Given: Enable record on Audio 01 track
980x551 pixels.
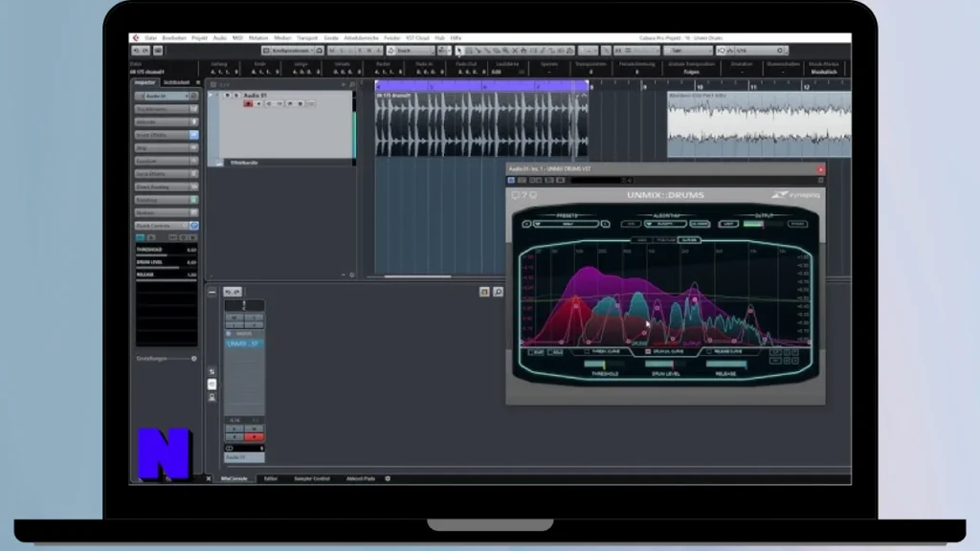Looking at the screenshot, I should click(x=248, y=103).
